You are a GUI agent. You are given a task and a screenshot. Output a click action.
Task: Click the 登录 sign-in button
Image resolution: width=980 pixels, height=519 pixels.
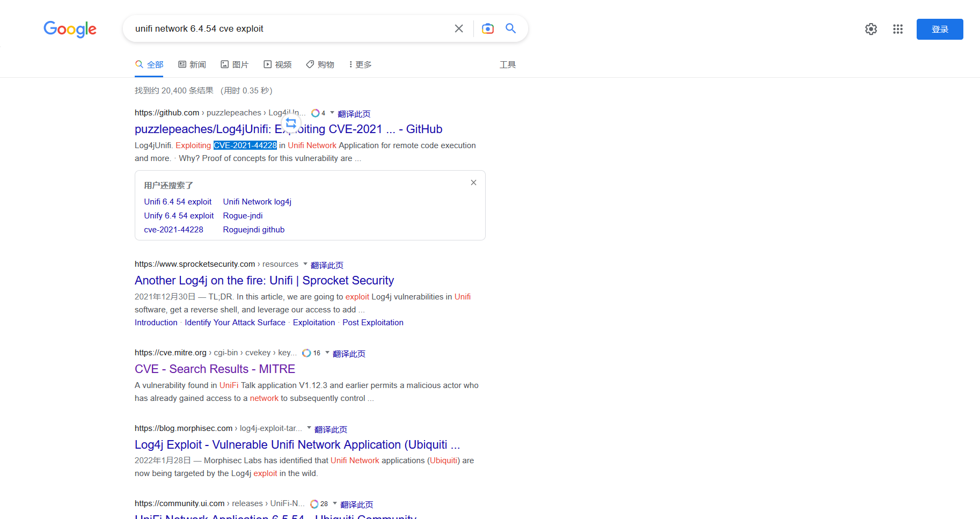[940, 29]
